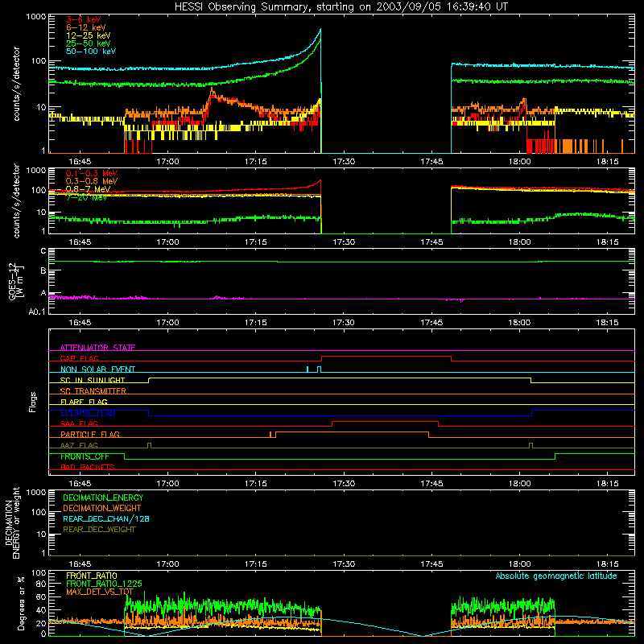Pick the 25-50 keV legend label
Viewport: 644px width, 644px height.
click(x=89, y=43)
